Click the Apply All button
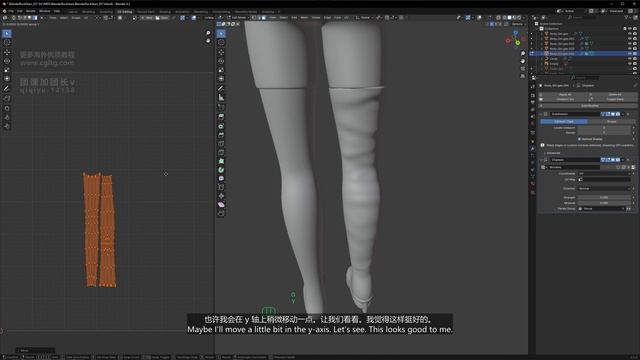Screen dimensions: 640x360 point(565,95)
